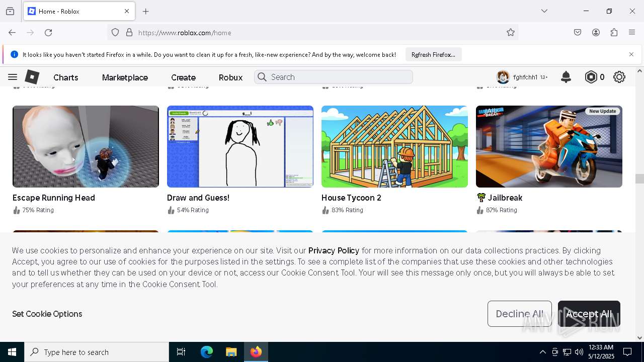Open the Windows notification center

pyautogui.click(x=627, y=352)
